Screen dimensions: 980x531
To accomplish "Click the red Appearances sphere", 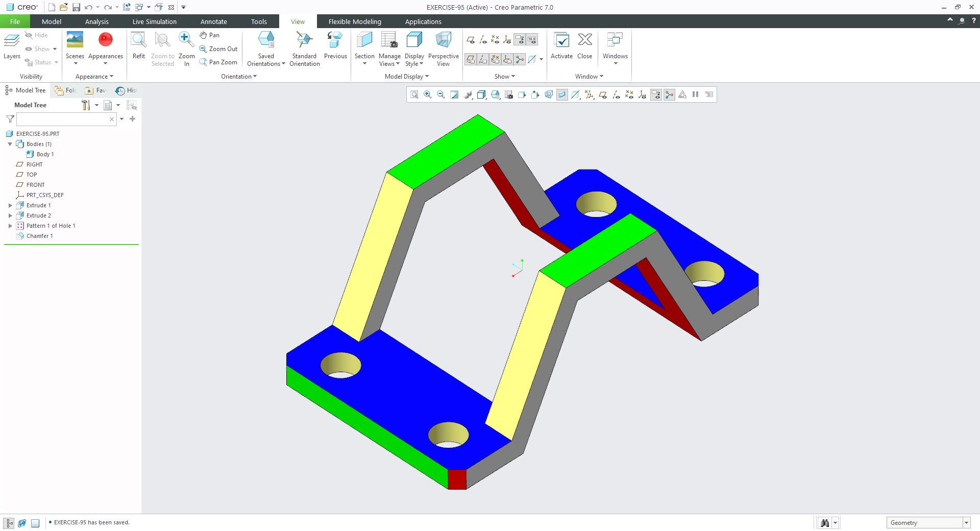I will coord(106,40).
